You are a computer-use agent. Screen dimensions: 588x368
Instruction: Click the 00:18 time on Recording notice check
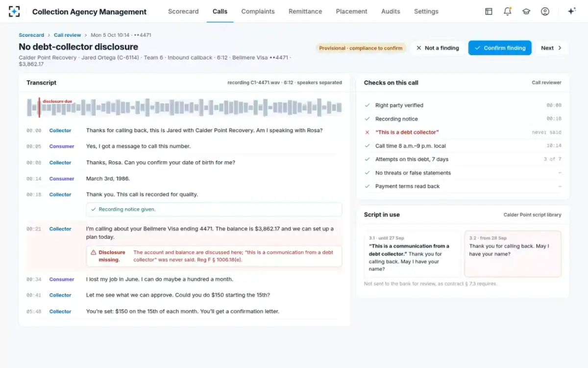tap(554, 119)
